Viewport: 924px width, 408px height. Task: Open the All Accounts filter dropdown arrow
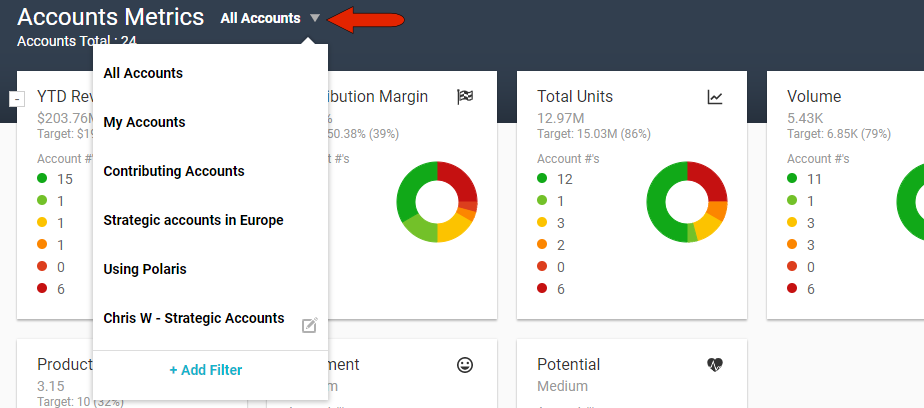point(315,18)
